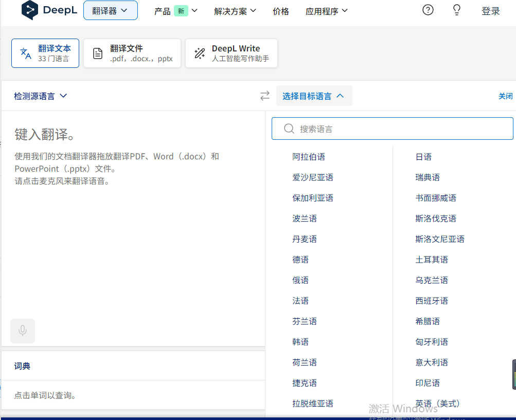Image resolution: width=516 pixels, height=420 pixels.
Task: Expand the 解决方案 menu
Action: point(235,11)
